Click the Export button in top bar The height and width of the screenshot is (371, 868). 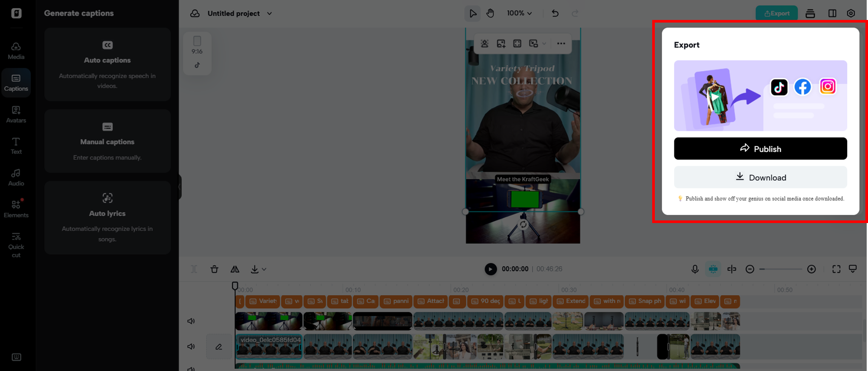click(777, 13)
